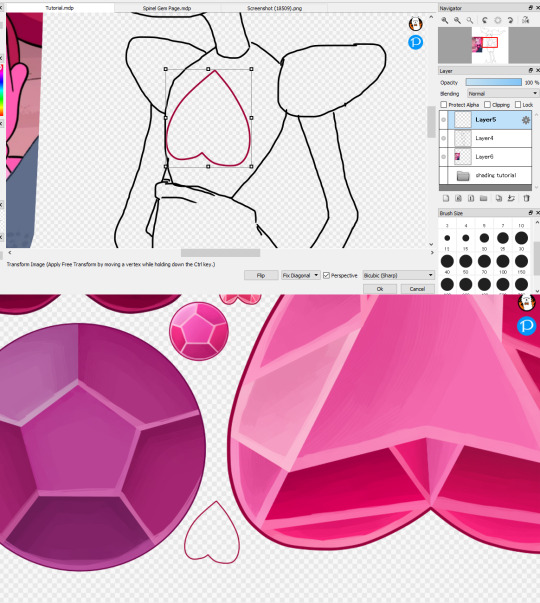
Task: Click the bottom-right transform handle
Action: tap(251, 167)
